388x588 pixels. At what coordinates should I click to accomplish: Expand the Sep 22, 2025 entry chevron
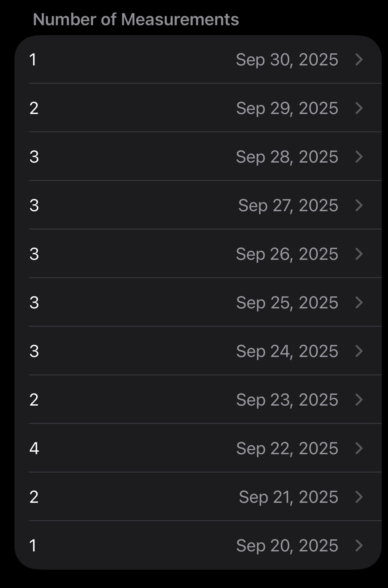click(x=359, y=448)
